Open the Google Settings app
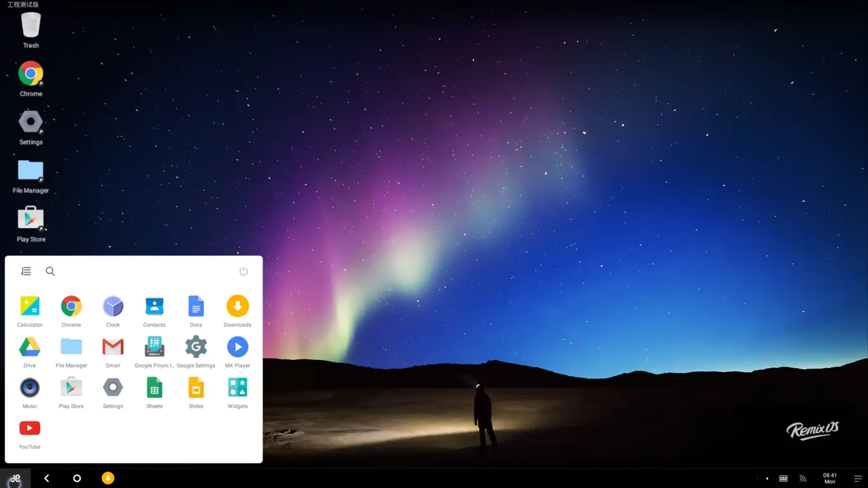The width and height of the screenshot is (868, 488). coord(196,352)
